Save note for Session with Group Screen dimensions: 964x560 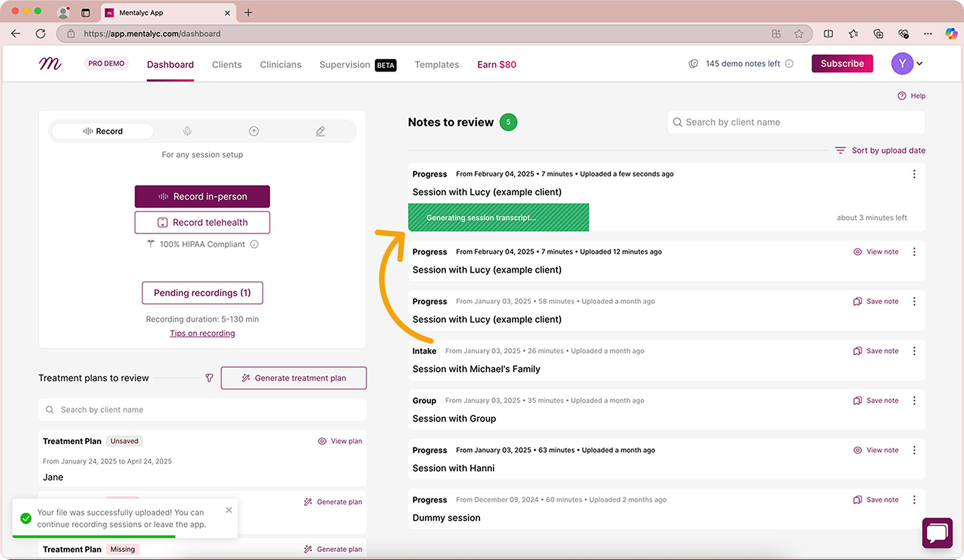(876, 401)
